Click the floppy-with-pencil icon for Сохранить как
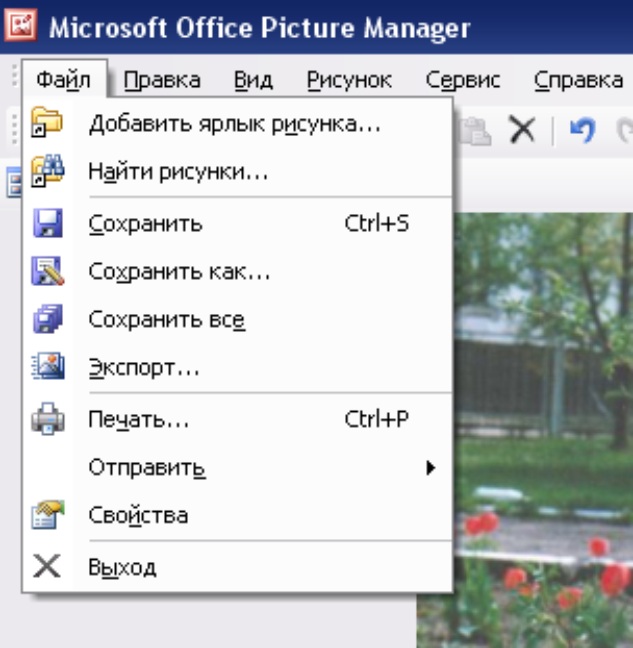 tap(48, 271)
